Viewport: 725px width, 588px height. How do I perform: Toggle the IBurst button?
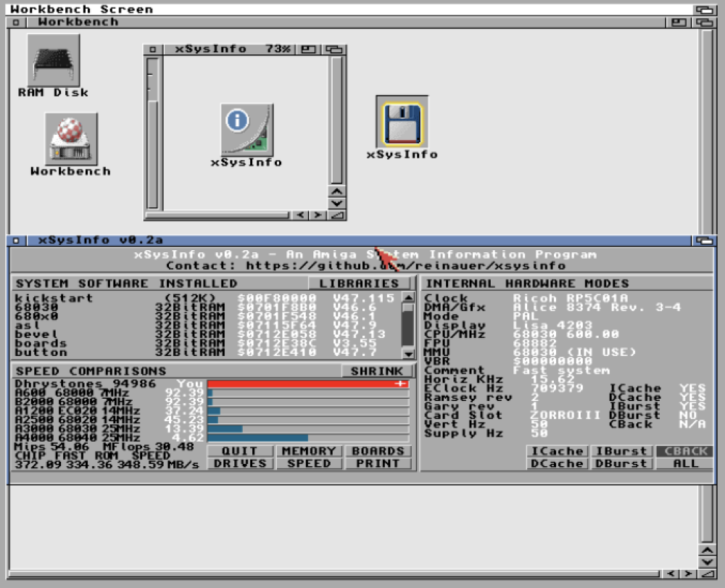click(x=621, y=452)
